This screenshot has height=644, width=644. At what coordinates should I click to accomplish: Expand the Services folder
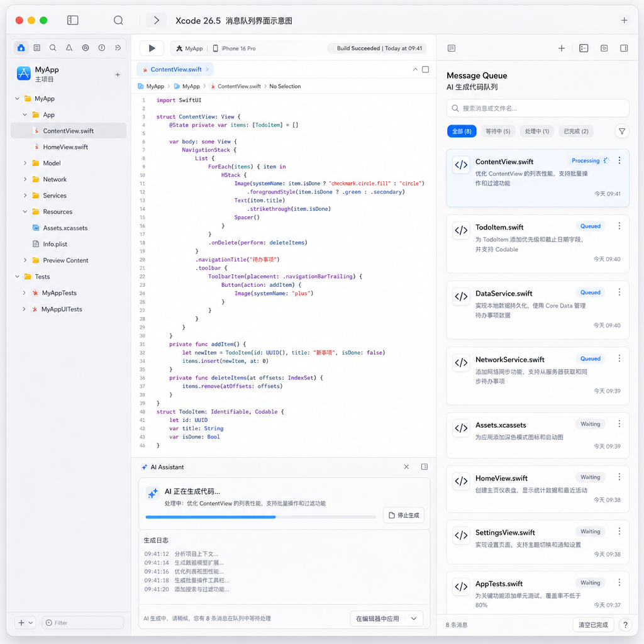pos(25,196)
